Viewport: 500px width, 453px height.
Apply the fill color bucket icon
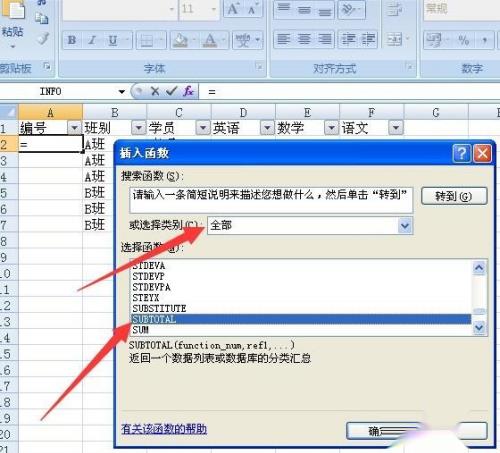[x=180, y=40]
